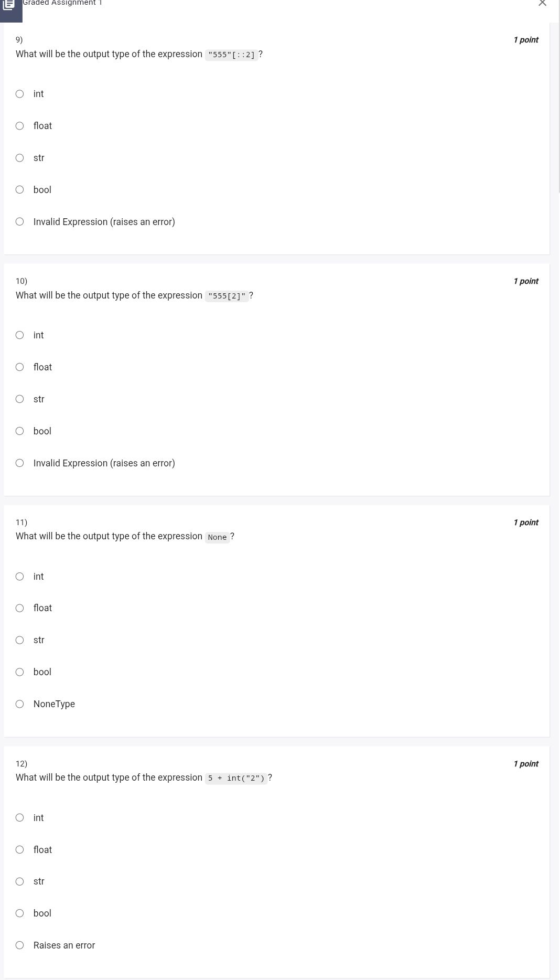The image size is (560, 980).
Task: Click the 'Graded Assignment 1' title text
Action: tap(62, 3)
